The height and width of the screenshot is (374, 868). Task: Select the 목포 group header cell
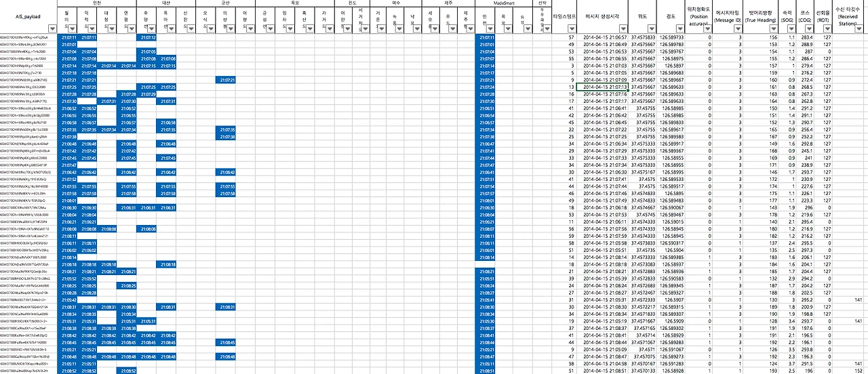(296, 3)
